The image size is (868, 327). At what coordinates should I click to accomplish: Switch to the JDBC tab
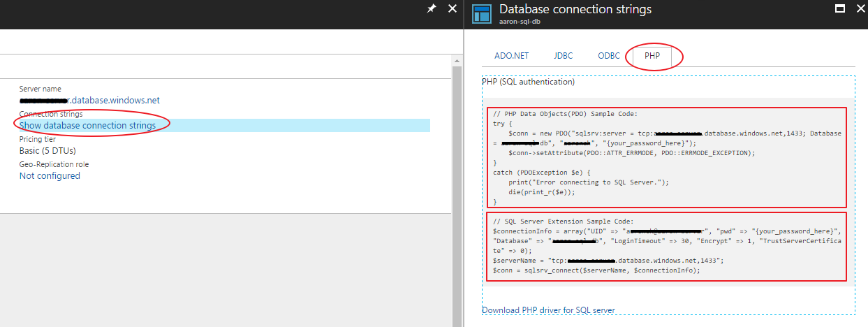click(x=563, y=56)
